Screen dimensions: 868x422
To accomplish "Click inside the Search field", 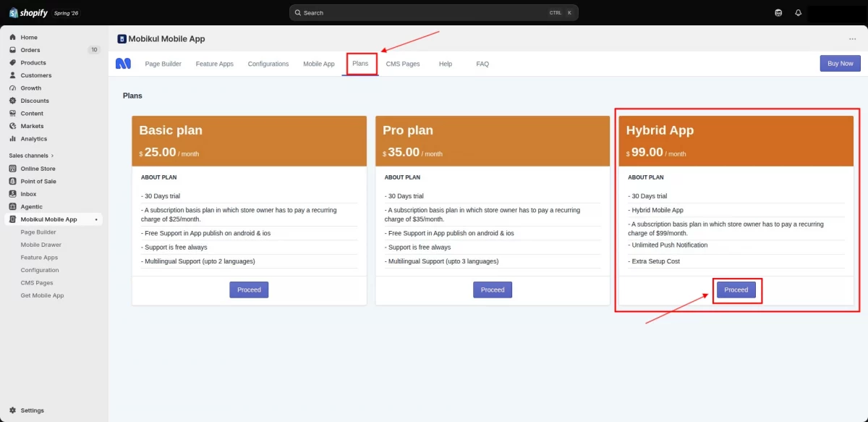I will 434,13.
